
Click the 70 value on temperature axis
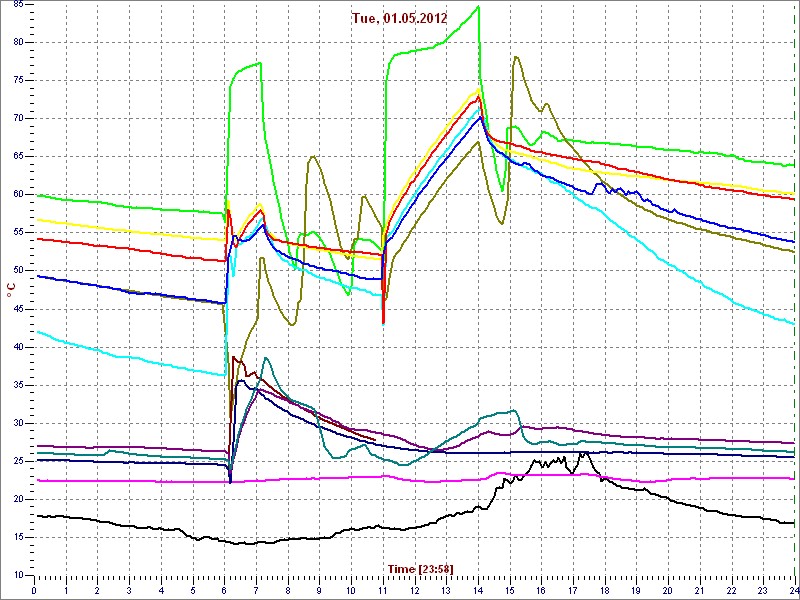click(19, 117)
